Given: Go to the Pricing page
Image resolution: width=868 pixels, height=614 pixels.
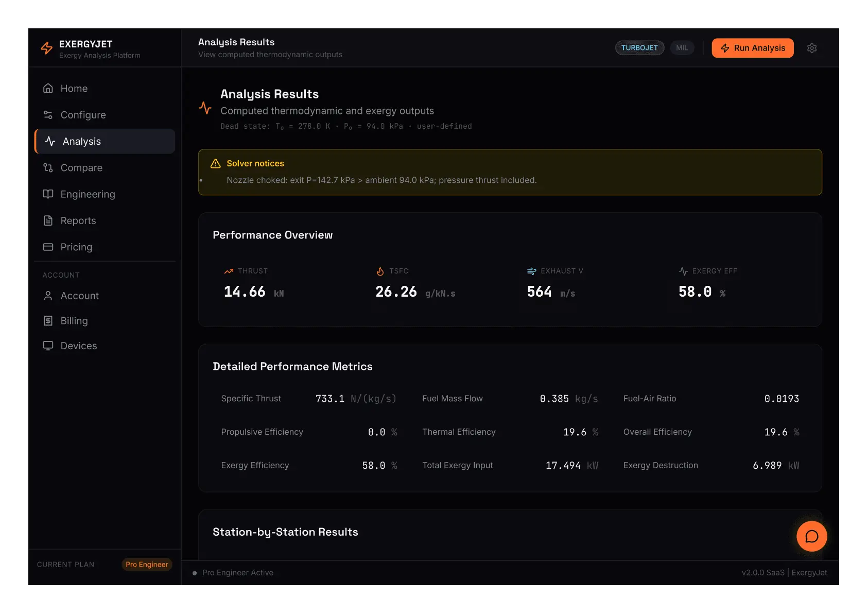Looking at the screenshot, I should click(x=105, y=247).
